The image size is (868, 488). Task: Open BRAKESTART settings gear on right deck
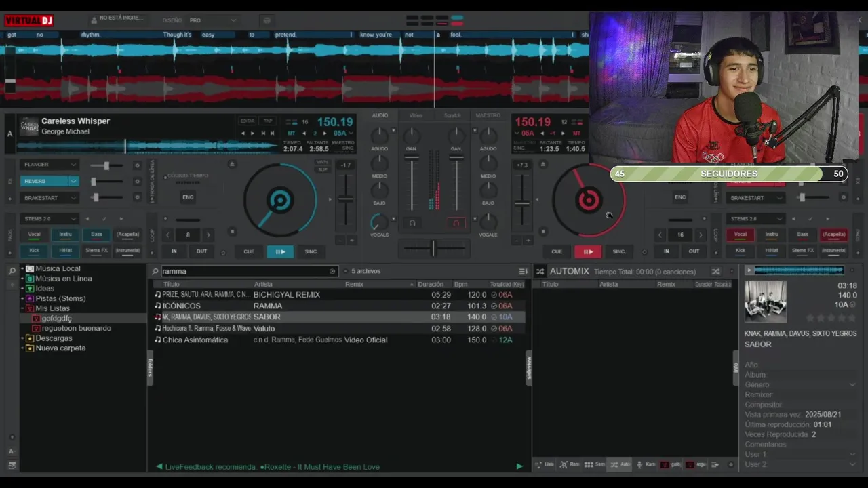[x=844, y=197]
